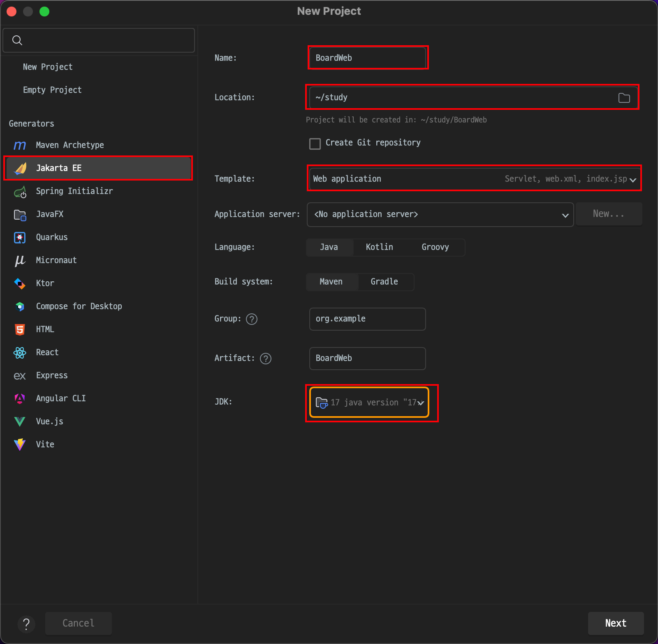Click the browse folder icon in Location field
658x644 pixels.
[624, 98]
